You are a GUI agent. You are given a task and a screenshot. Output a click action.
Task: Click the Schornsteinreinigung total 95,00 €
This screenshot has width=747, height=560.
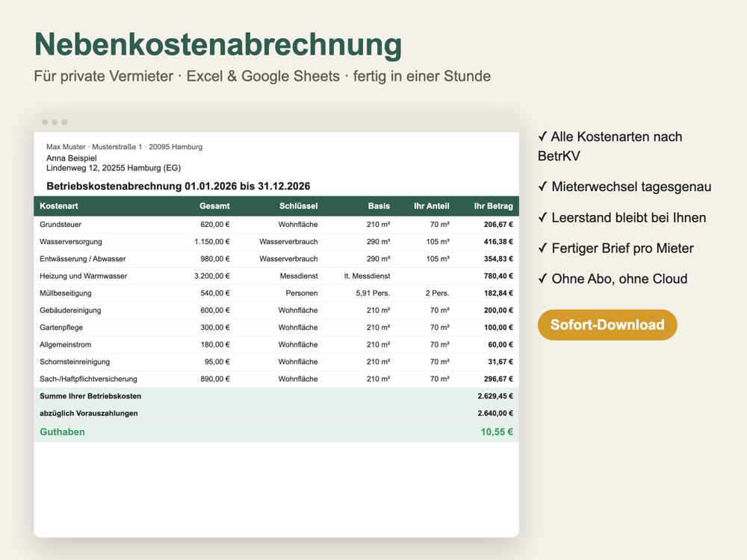(217, 361)
